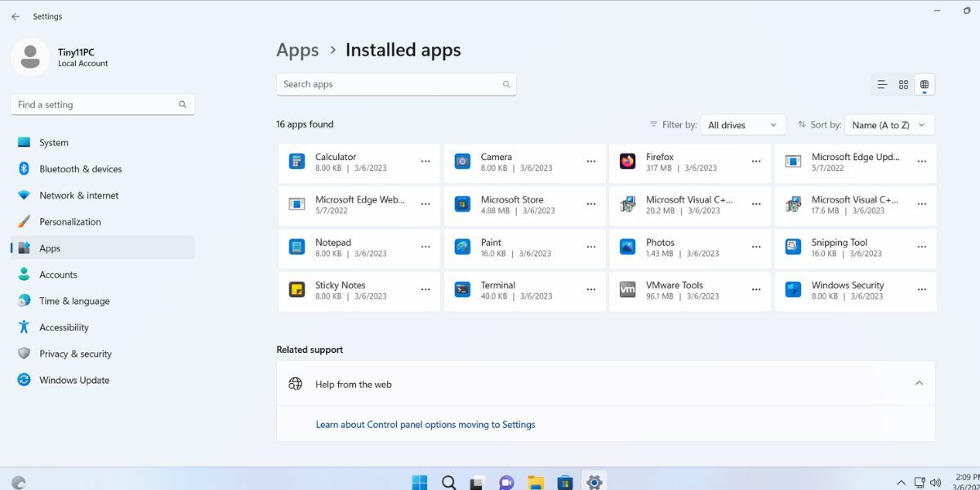The width and height of the screenshot is (980, 490).
Task: Go to Accessibility settings
Action: (x=103, y=327)
